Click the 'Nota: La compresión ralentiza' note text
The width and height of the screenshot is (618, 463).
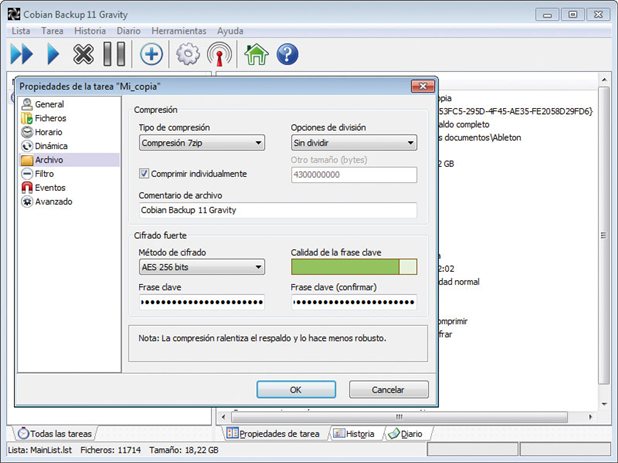click(262, 338)
